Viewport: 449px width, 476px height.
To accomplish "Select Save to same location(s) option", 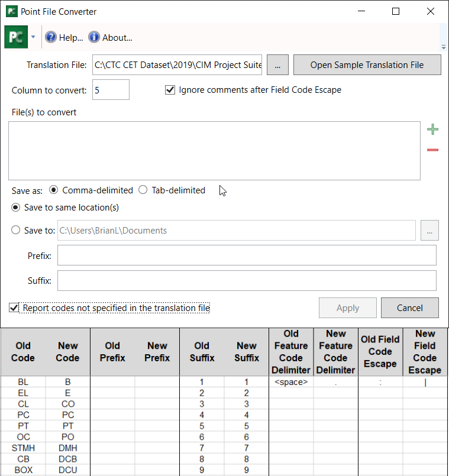I will coord(15,208).
